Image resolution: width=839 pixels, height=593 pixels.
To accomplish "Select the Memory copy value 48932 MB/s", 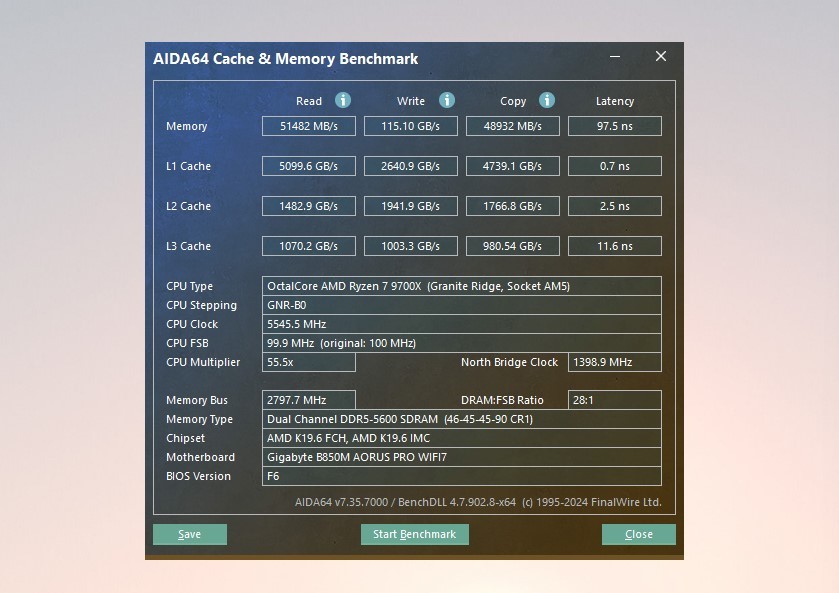I will pos(513,126).
